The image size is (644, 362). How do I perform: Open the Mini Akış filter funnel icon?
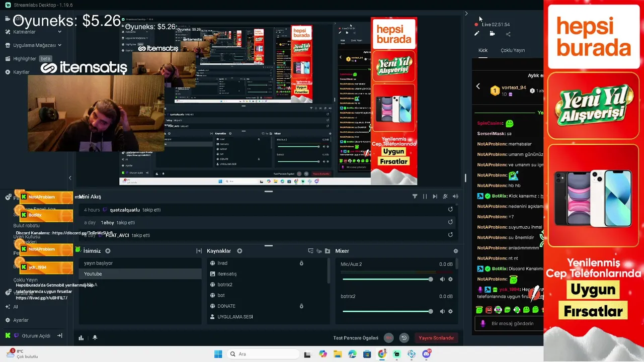coord(415,197)
